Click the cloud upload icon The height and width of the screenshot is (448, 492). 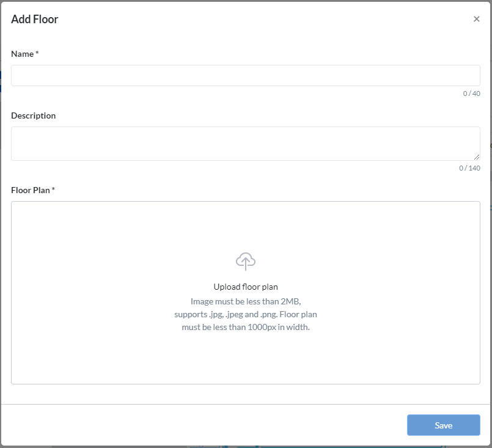click(246, 261)
